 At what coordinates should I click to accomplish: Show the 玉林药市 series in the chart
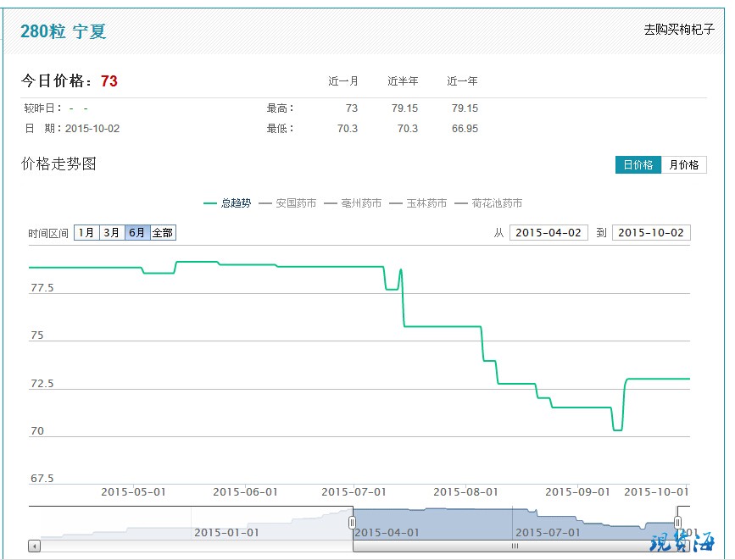tap(418, 203)
